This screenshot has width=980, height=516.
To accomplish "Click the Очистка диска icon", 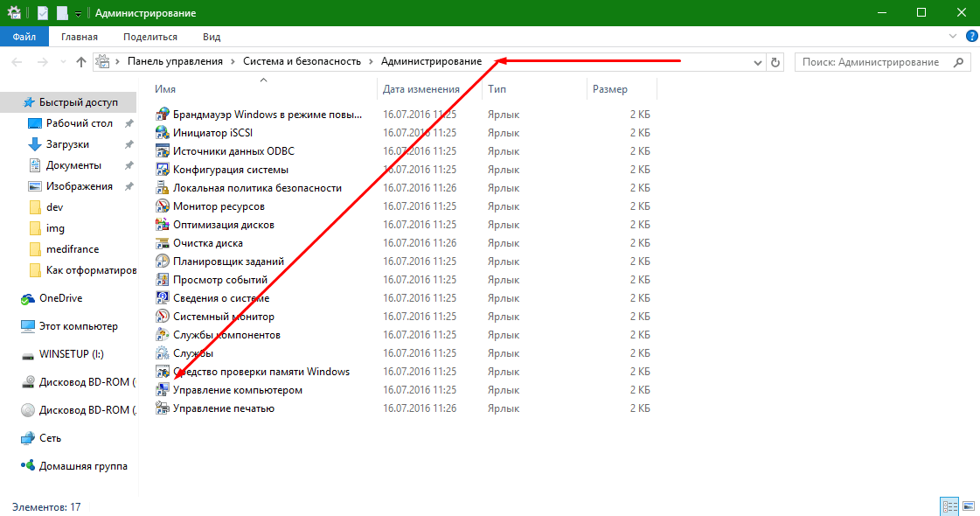I will [x=162, y=243].
